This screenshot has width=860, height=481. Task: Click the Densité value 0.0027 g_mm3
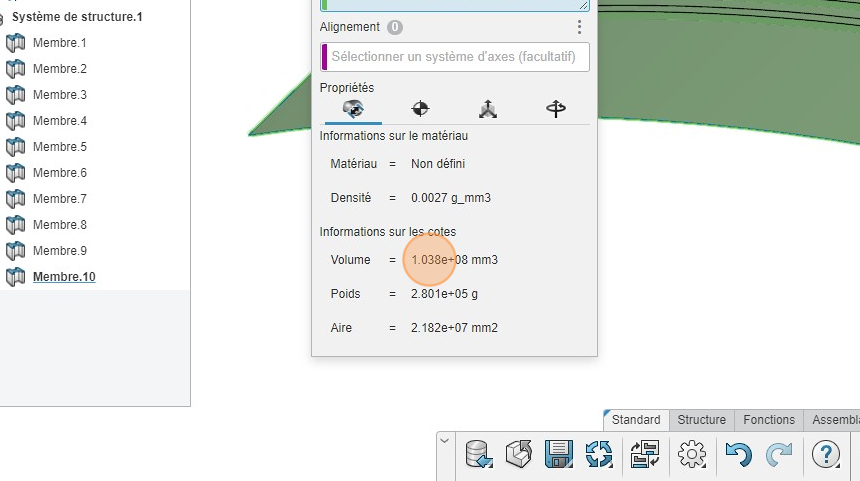pos(451,198)
